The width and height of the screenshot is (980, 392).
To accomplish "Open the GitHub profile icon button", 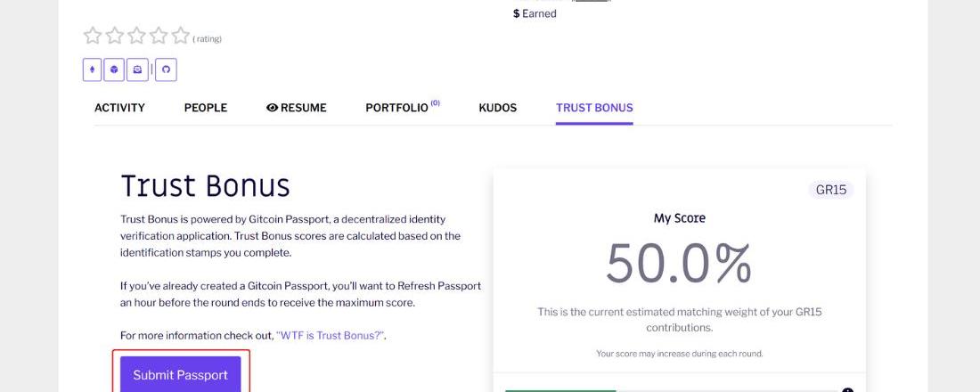I will point(167,70).
